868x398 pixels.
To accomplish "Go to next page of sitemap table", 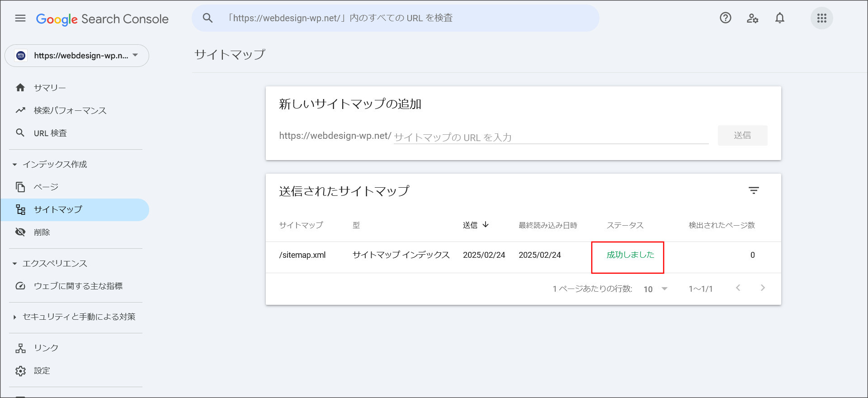I will click(763, 288).
